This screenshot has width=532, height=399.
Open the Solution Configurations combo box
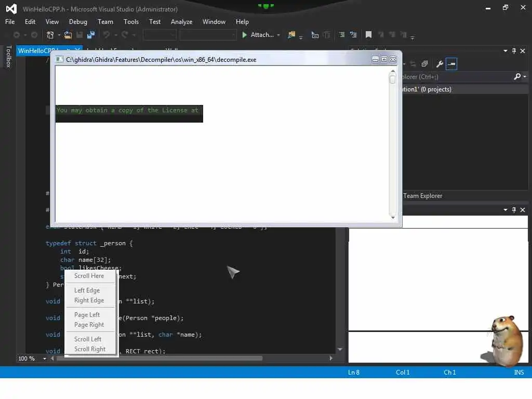click(160, 35)
